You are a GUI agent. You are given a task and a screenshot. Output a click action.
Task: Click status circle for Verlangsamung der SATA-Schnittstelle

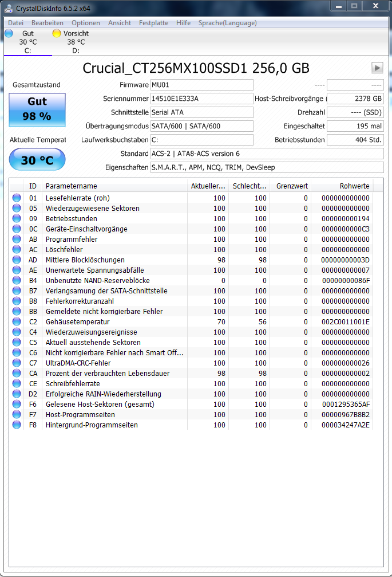pyautogui.click(x=17, y=291)
